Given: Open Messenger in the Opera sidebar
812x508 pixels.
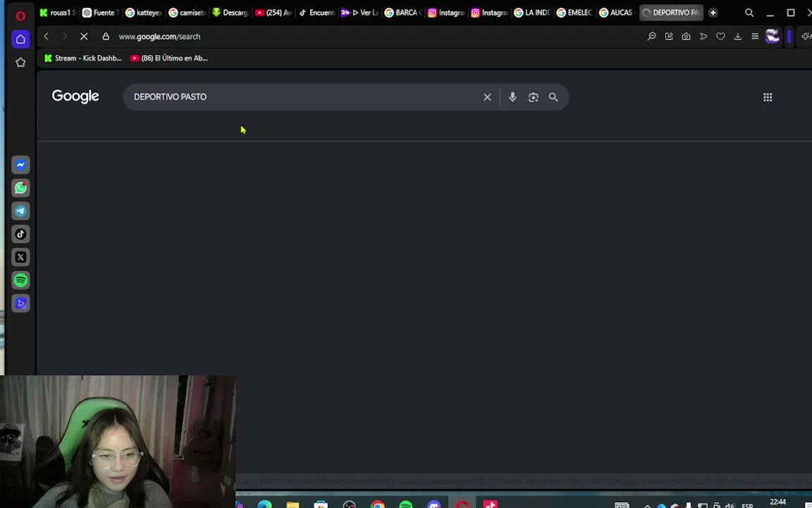Looking at the screenshot, I should [20, 165].
